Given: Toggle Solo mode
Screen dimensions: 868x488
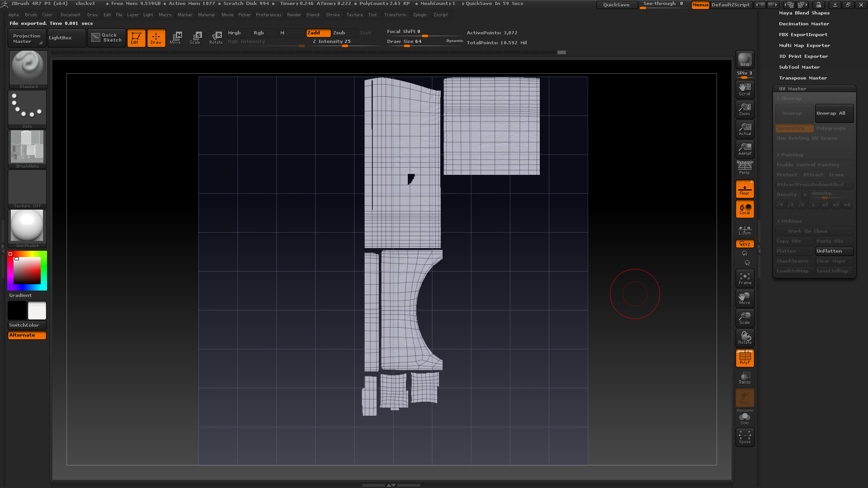Looking at the screenshot, I should pos(745,418).
